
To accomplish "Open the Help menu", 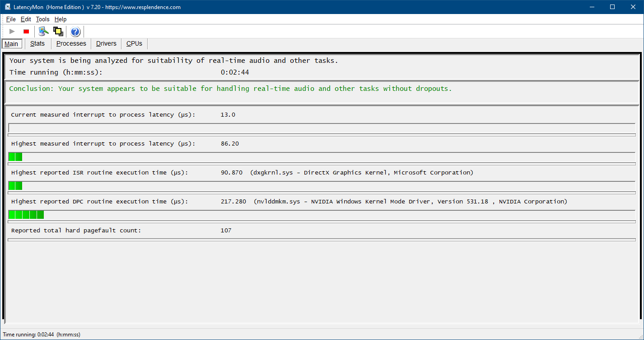I will tap(61, 19).
